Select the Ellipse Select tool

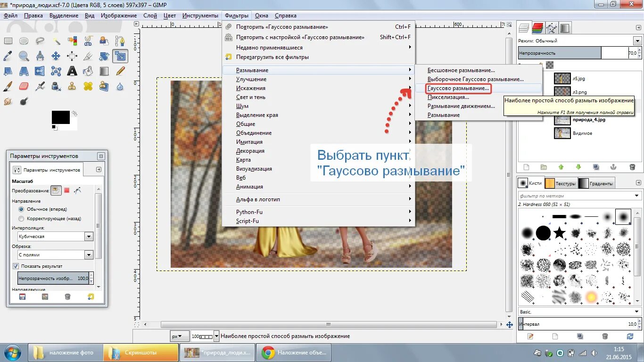24,41
